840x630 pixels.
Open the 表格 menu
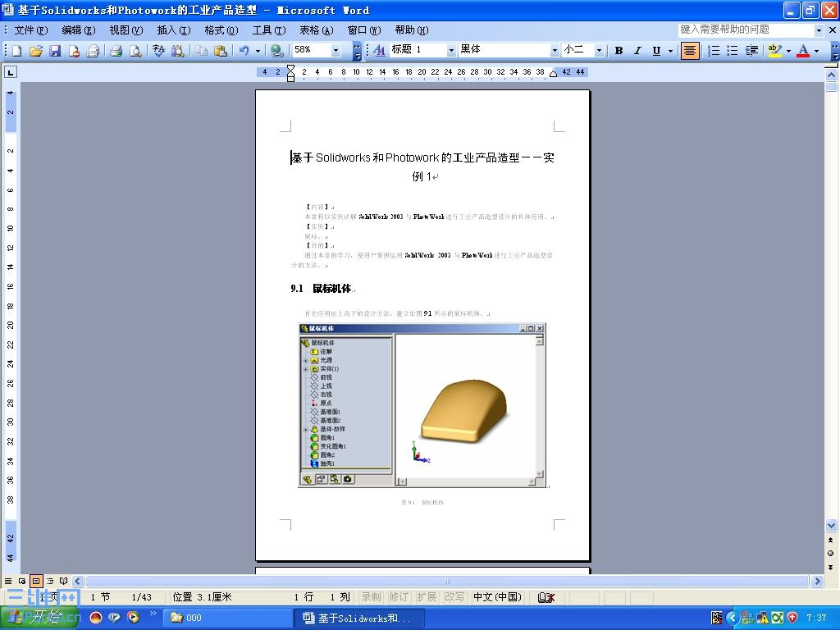coord(316,30)
